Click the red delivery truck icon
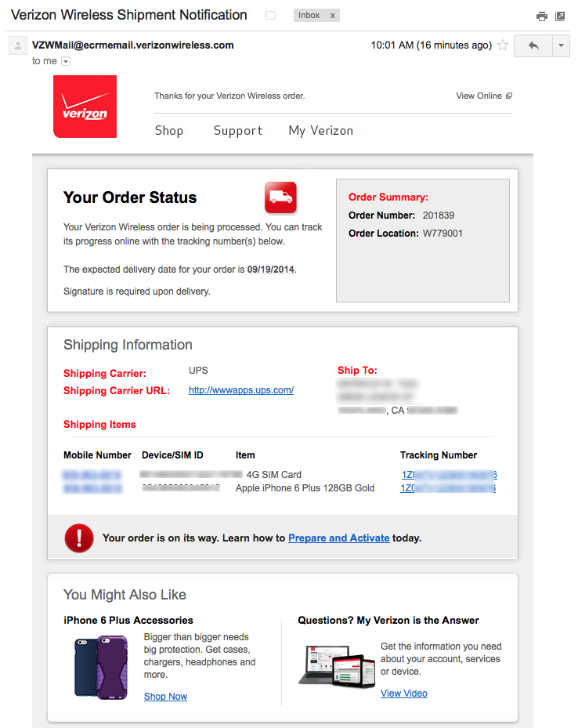Viewport: 578px width, 728px height. coord(280,197)
